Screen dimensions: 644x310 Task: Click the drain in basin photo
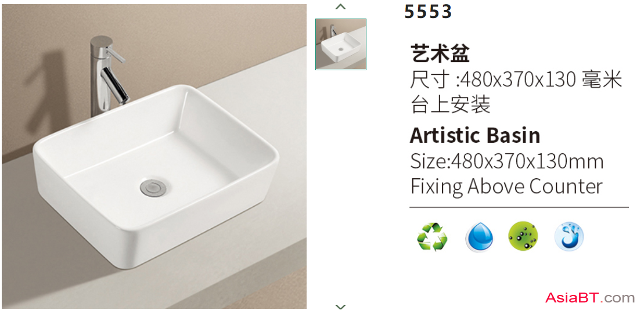(153, 188)
